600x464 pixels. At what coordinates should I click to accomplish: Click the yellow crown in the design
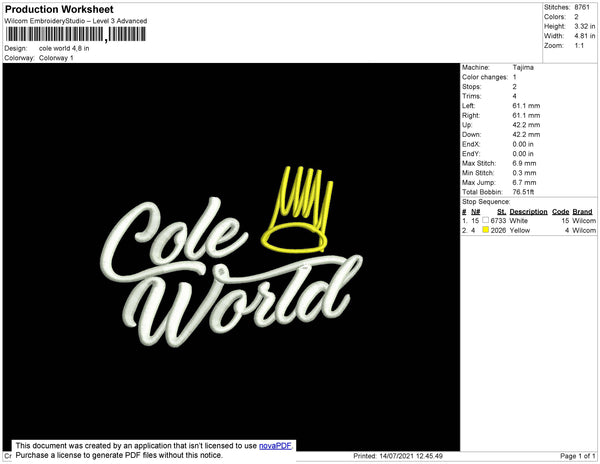coord(298,210)
